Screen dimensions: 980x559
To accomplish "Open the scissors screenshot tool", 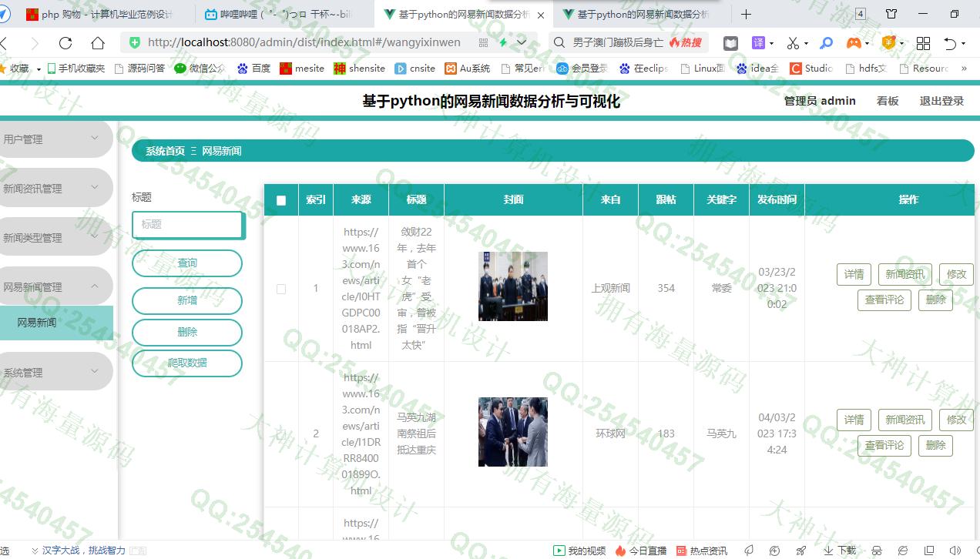I will 793,43.
